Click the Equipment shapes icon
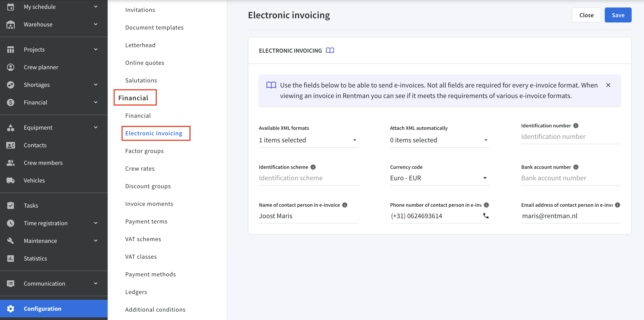Screen dimensions: 644x320 click(x=11, y=128)
